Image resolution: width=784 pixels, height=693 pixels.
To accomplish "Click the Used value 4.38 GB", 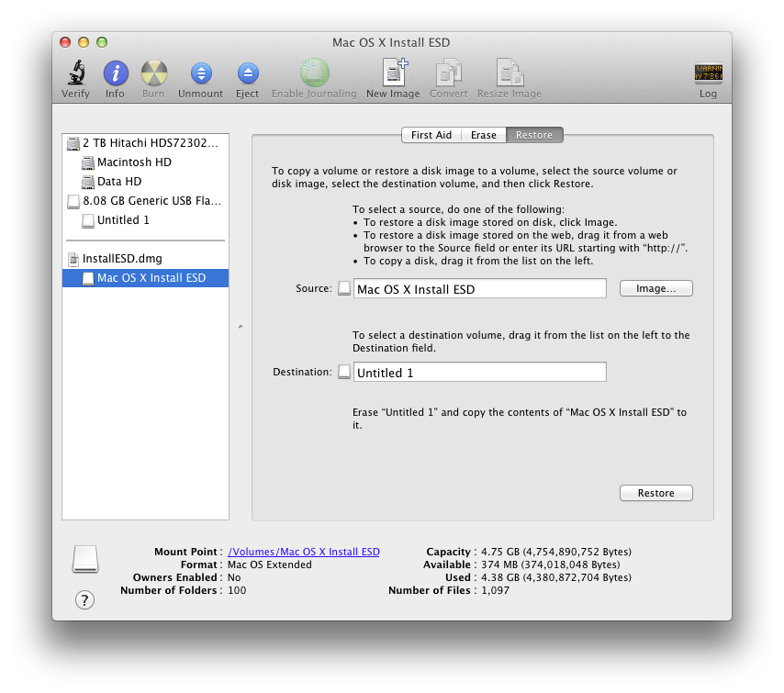I will coord(556,577).
